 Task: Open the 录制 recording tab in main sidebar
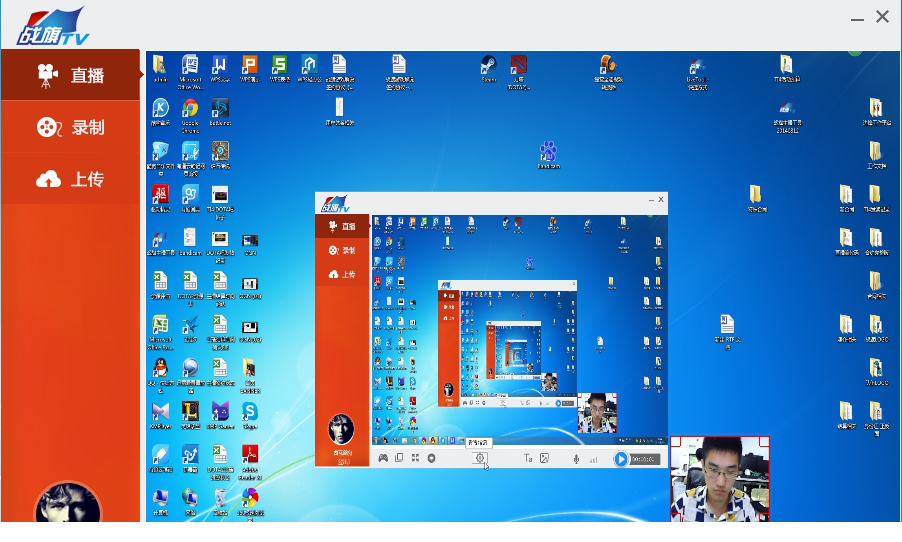tap(70, 127)
